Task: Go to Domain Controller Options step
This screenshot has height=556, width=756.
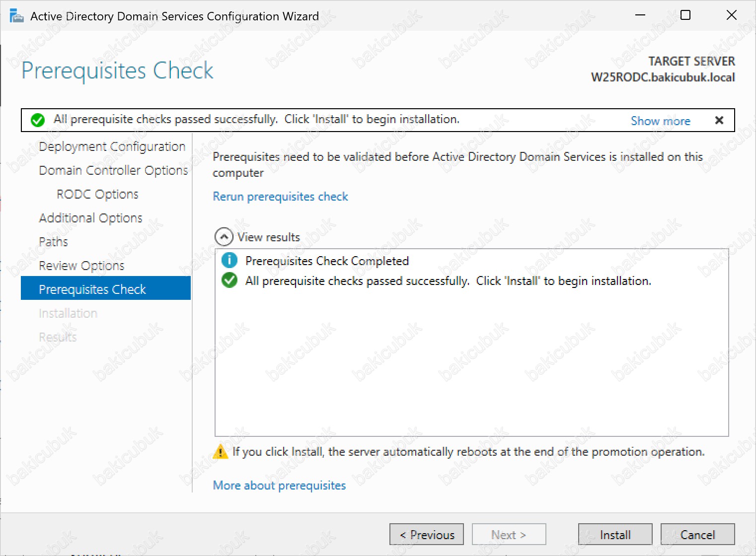Action: click(113, 170)
